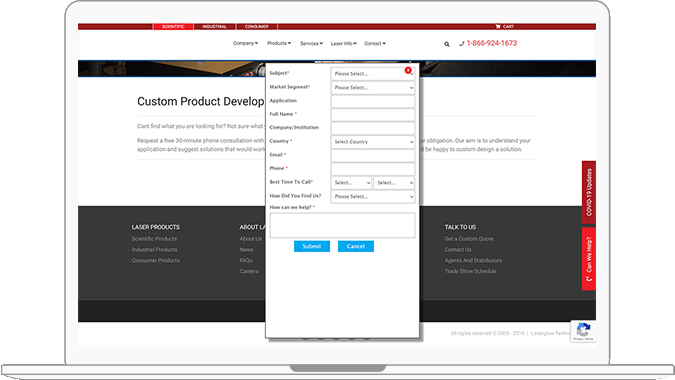Focus the Phone input field
The height and width of the screenshot is (380, 675).
[x=373, y=169]
